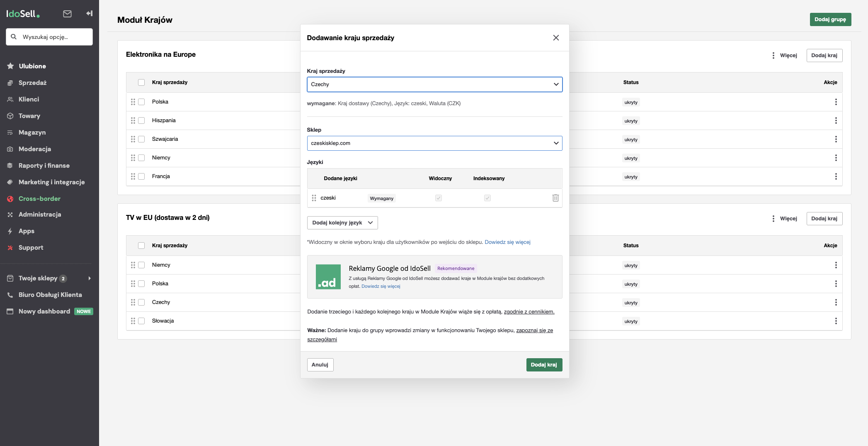868x446 pixels.
Task: Open the Administracja menu
Action: 40,215
